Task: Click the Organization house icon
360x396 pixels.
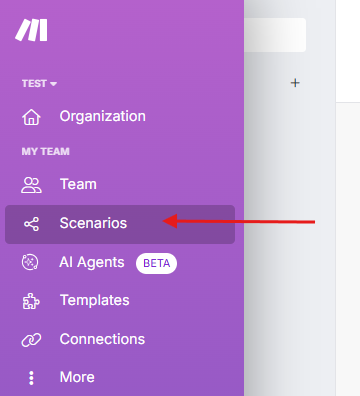Action: [x=31, y=117]
